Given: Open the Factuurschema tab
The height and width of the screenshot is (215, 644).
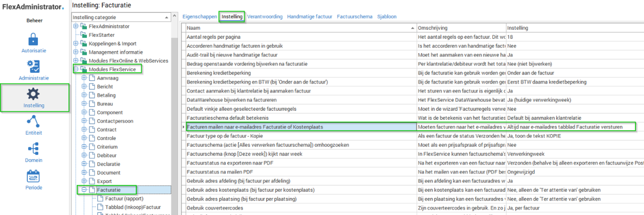Looking at the screenshot, I should [354, 17].
